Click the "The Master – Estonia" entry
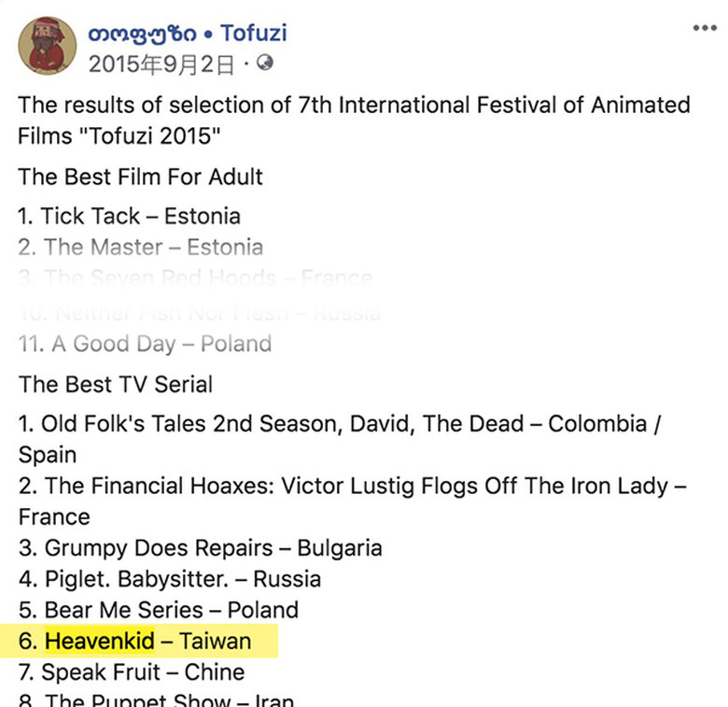The width and height of the screenshot is (728, 707). (x=140, y=247)
